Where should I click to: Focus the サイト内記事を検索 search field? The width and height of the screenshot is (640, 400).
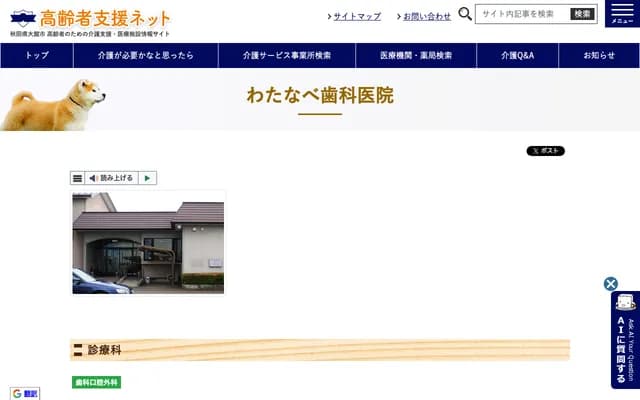point(523,14)
